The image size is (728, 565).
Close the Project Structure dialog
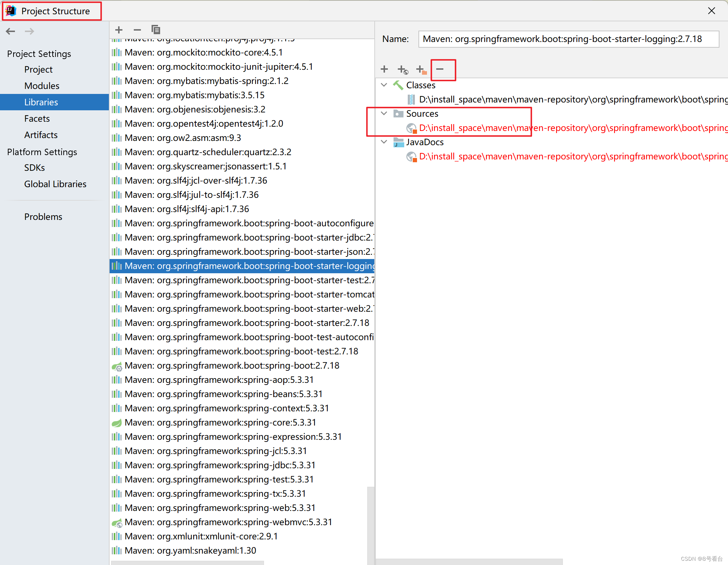pyautogui.click(x=711, y=11)
